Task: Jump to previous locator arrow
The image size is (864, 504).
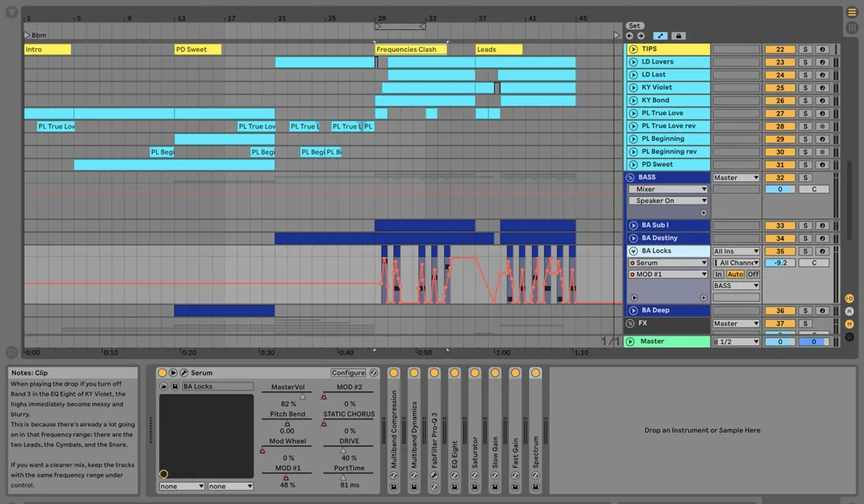Action: click(x=630, y=35)
